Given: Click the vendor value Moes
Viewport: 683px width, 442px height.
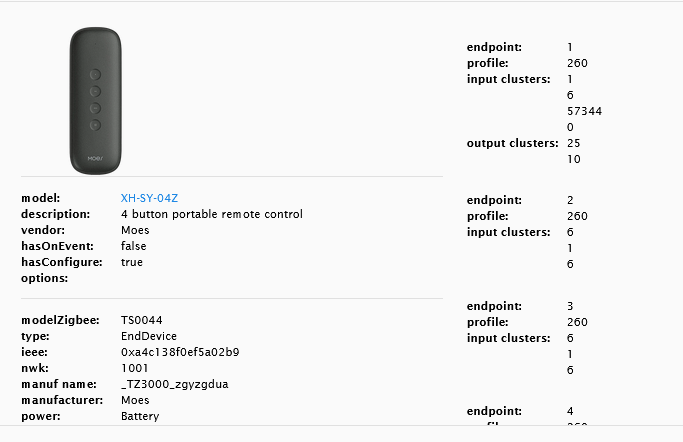Looking at the screenshot, I should coord(135,230).
